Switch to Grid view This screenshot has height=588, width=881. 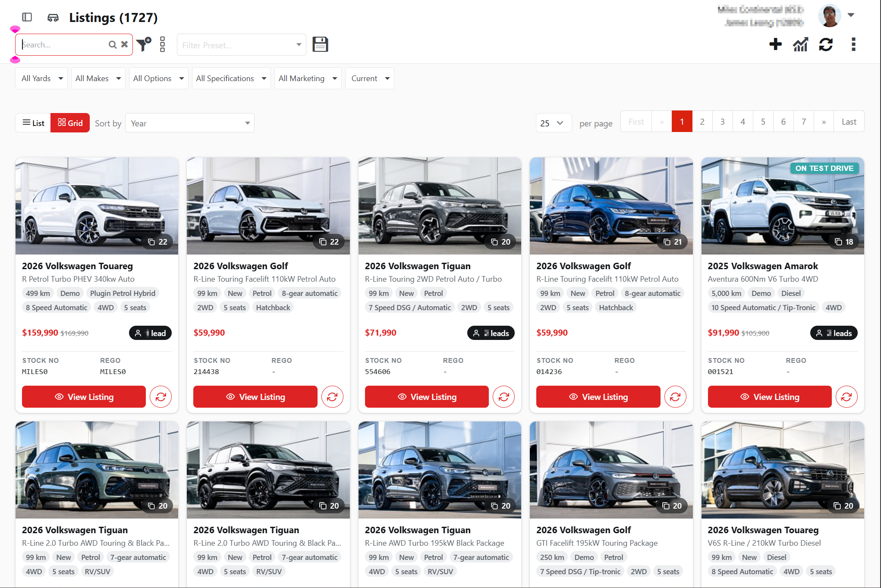point(70,123)
